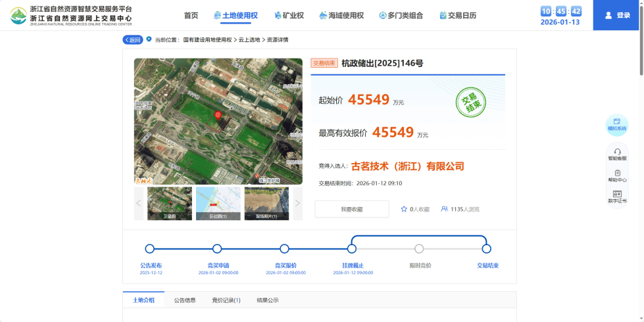Screen dimensions: 644x322
Task: Switch to the 竞价记录 tab
Action: pos(226,300)
